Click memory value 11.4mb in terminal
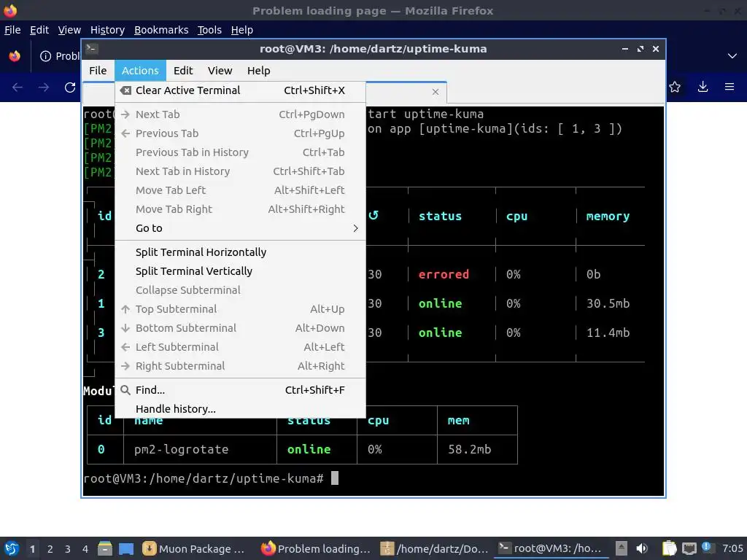 click(x=608, y=332)
